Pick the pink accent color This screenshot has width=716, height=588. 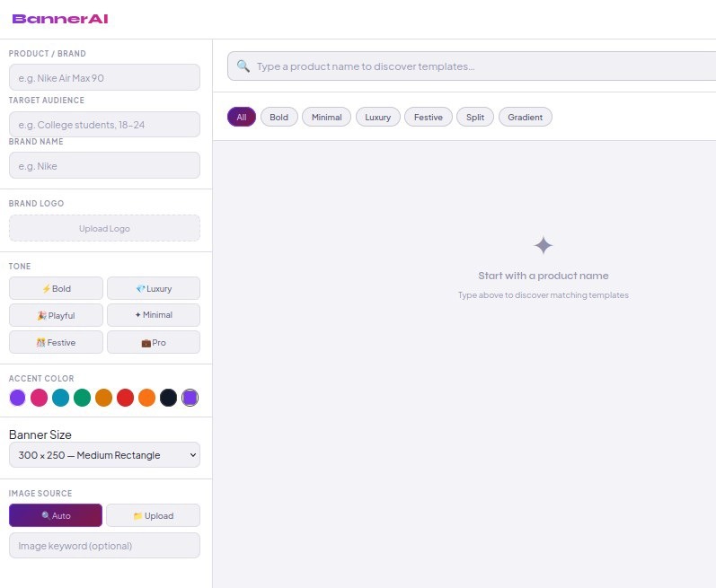click(39, 398)
